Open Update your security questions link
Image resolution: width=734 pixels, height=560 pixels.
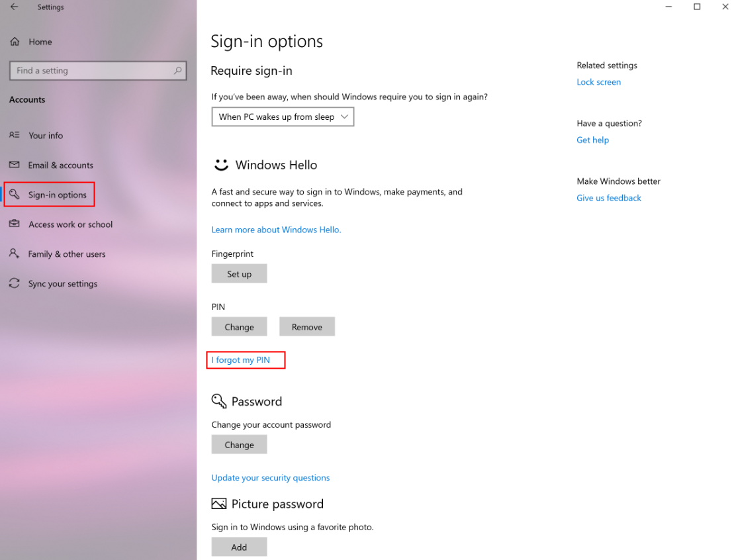coord(270,477)
